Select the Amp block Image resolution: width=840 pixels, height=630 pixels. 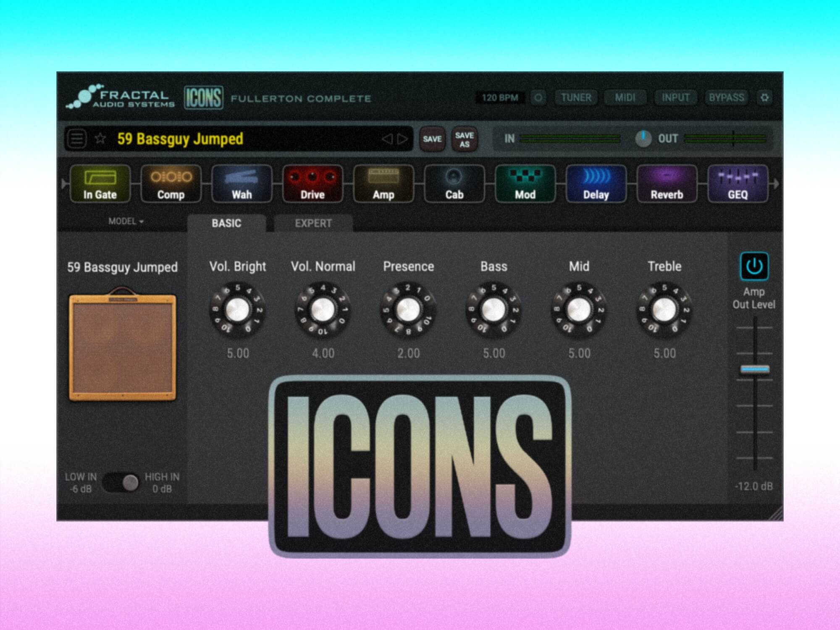click(x=383, y=184)
